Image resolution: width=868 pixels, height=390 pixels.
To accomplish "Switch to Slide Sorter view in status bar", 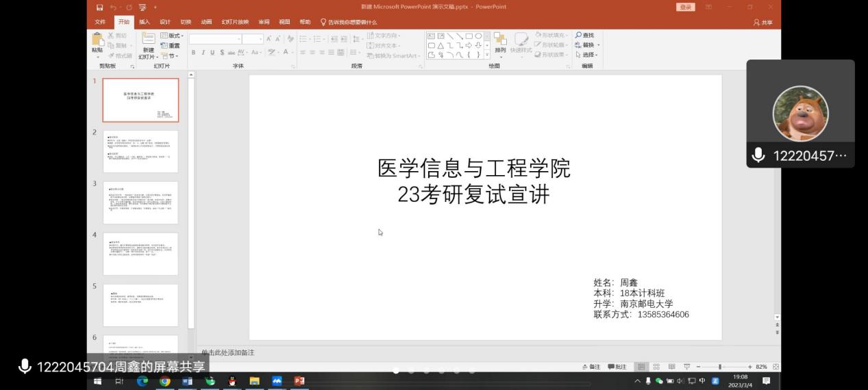I will (656, 367).
